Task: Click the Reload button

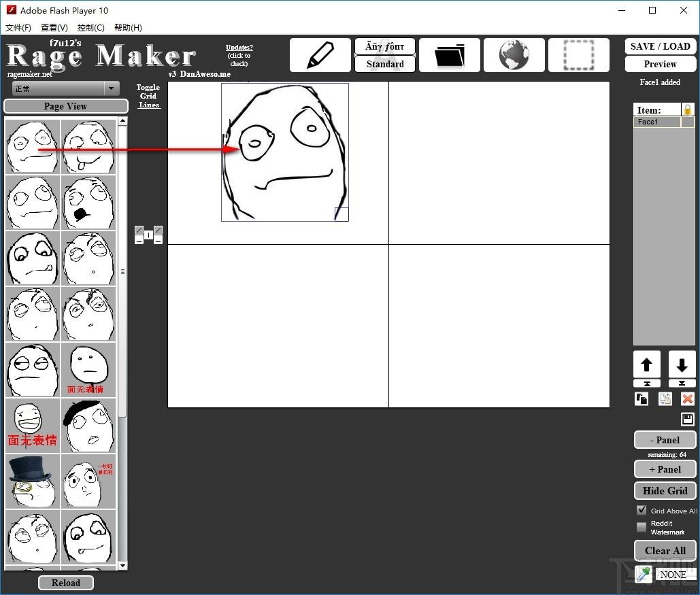Action: [x=65, y=583]
